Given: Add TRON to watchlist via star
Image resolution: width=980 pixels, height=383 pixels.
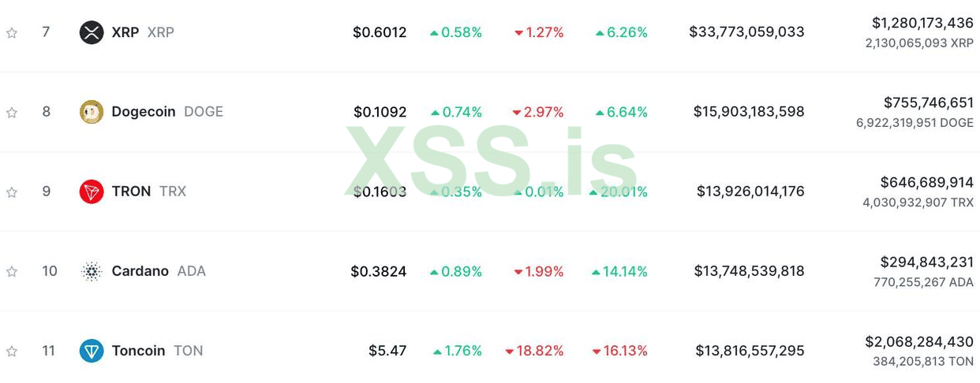Looking at the screenshot, I should click(x=12, y=192).
